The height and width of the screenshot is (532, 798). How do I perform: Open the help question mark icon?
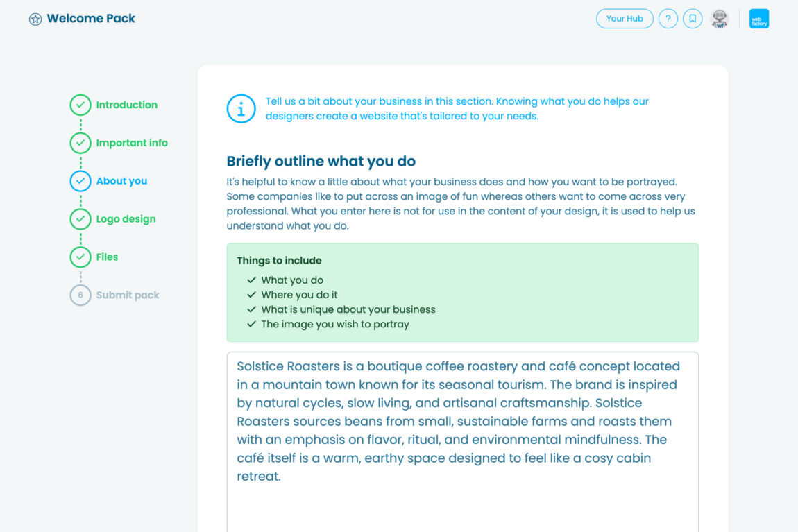[x=668, y=19]
